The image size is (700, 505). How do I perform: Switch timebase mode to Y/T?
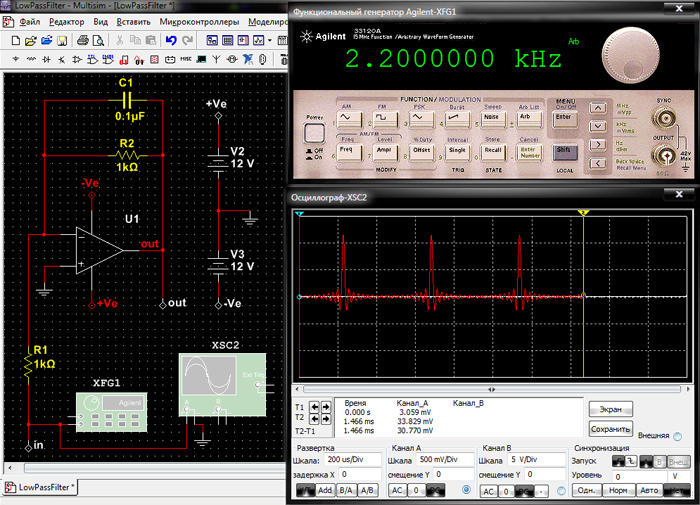(x=305, y=490)
